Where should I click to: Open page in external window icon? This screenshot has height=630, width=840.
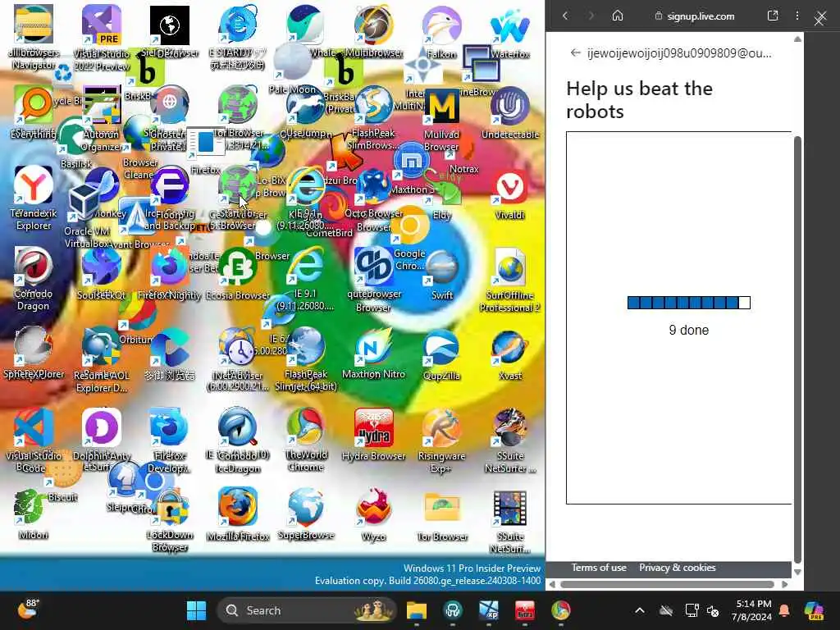pos(773,16)
